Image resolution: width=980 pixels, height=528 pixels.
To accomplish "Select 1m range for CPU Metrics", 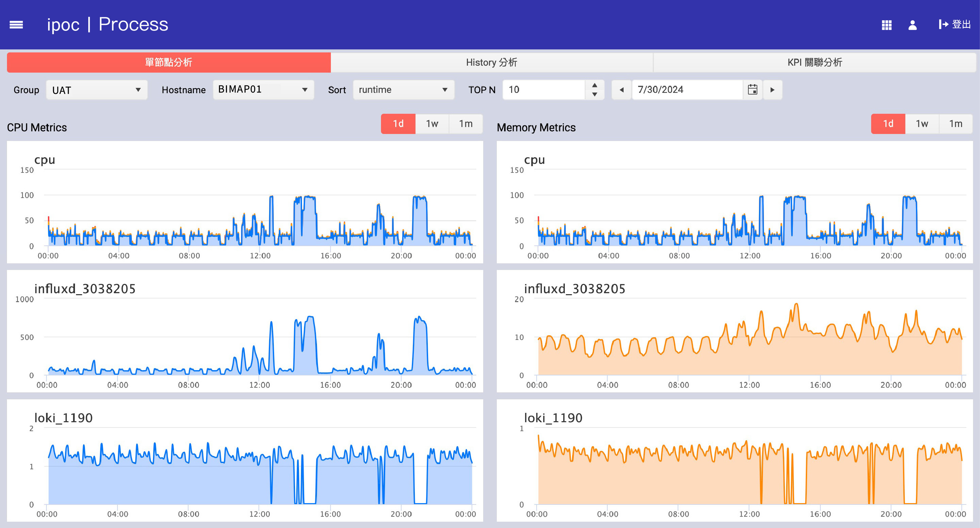I will 466,124.
